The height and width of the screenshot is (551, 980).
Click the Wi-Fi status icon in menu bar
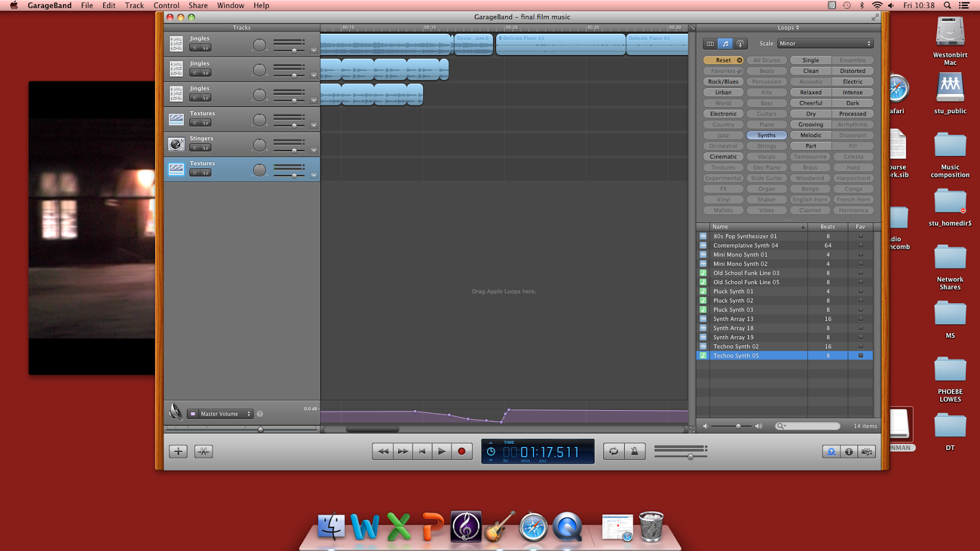coord(877,6)
